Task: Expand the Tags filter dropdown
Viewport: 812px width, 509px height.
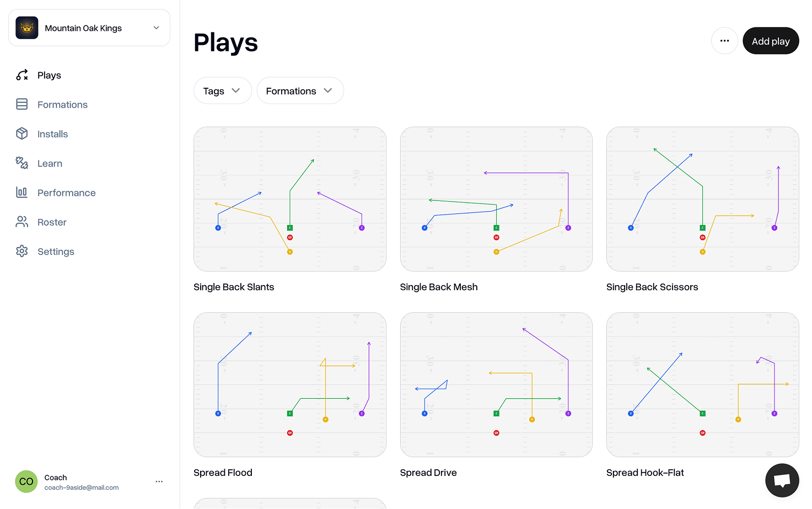Action: pyautogui.click(x=222, y=90)
